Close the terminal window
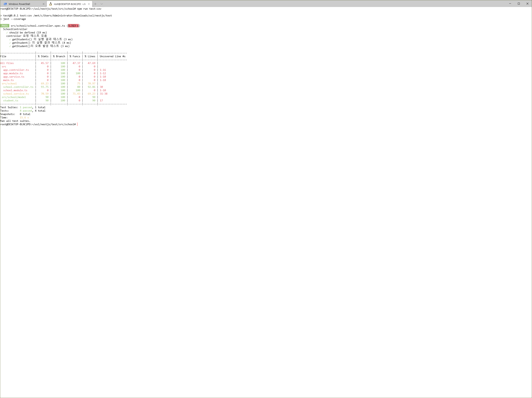Viewport: 532px width, 398px height. [527, 4]
